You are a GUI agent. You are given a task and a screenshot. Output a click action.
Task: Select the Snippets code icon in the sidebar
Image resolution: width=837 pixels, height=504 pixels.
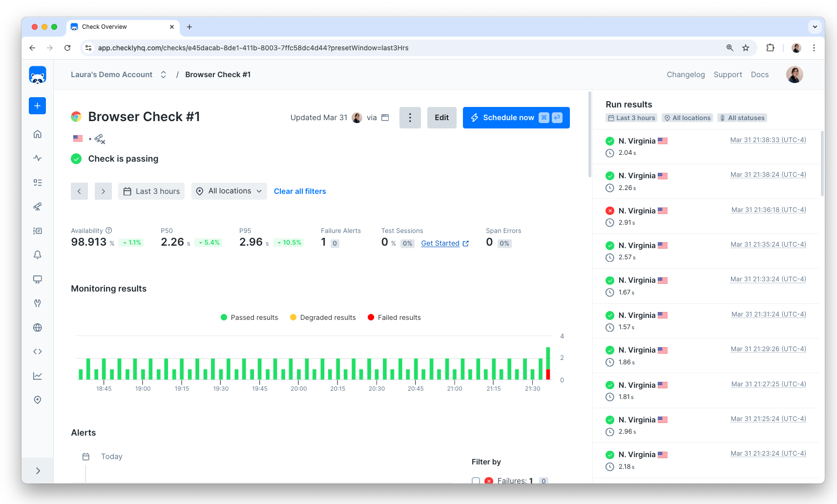(x=37, y=351)
